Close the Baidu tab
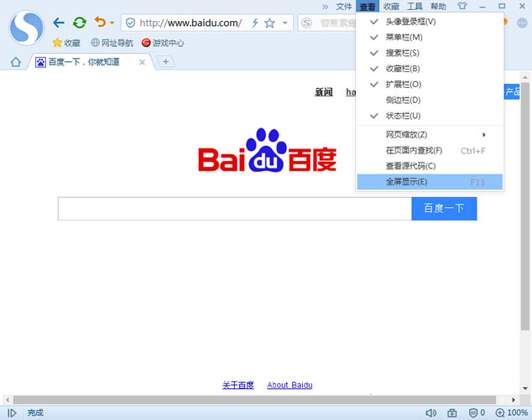This screenshot has width=532, height=420. tap(142, 62)
